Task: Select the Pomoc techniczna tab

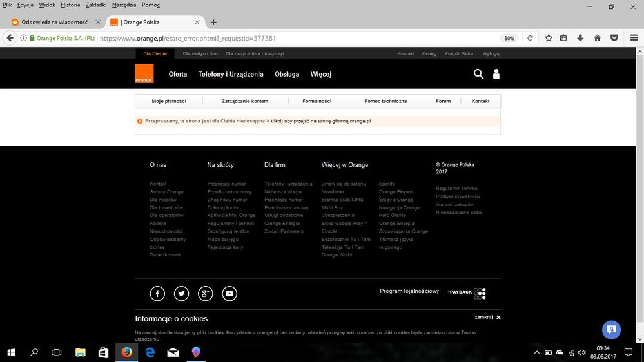Action: pos(385,101)
